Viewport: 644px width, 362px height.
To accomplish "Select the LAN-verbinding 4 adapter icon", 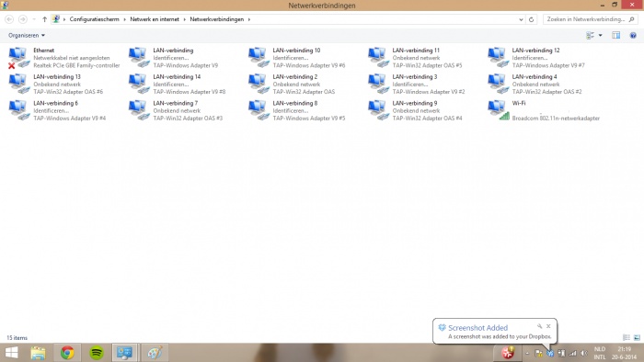I will coord(499,84).
